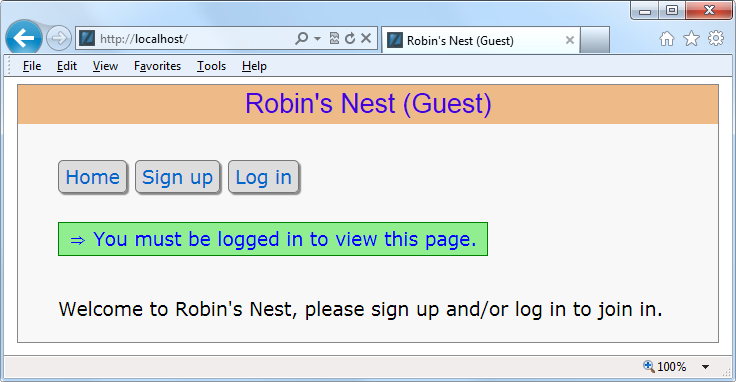Click the Log in button
736x382 pixels.
tap(263, 177)
